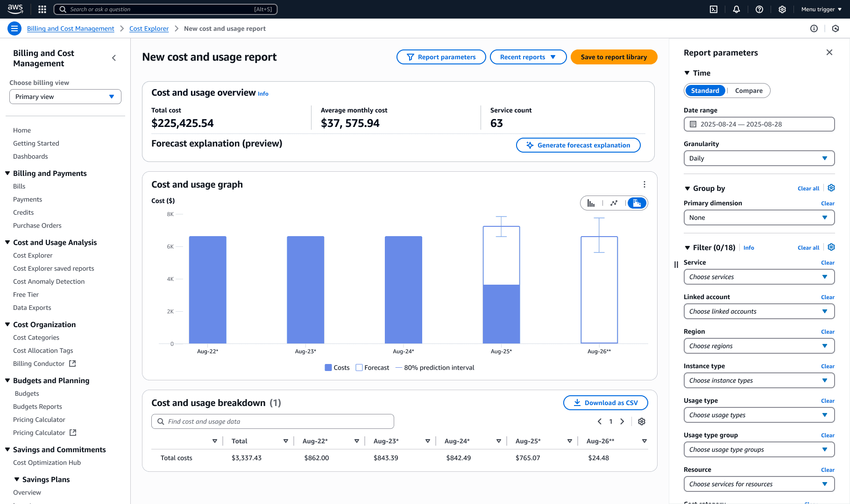Open the Choose regions dropdown
The image size is (850, 504).
tap(759, 346)
